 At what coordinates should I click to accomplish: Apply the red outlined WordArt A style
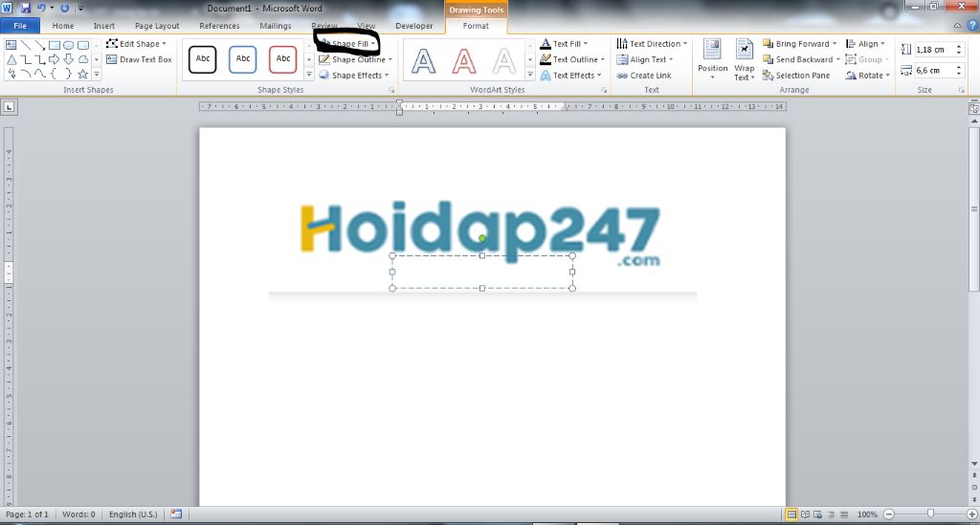464,61
